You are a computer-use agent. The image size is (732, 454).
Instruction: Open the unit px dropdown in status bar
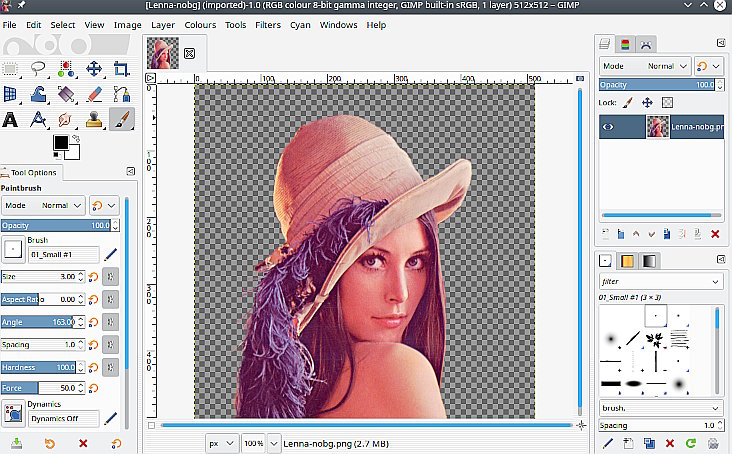pyautogui.click(x=222, y=443)
